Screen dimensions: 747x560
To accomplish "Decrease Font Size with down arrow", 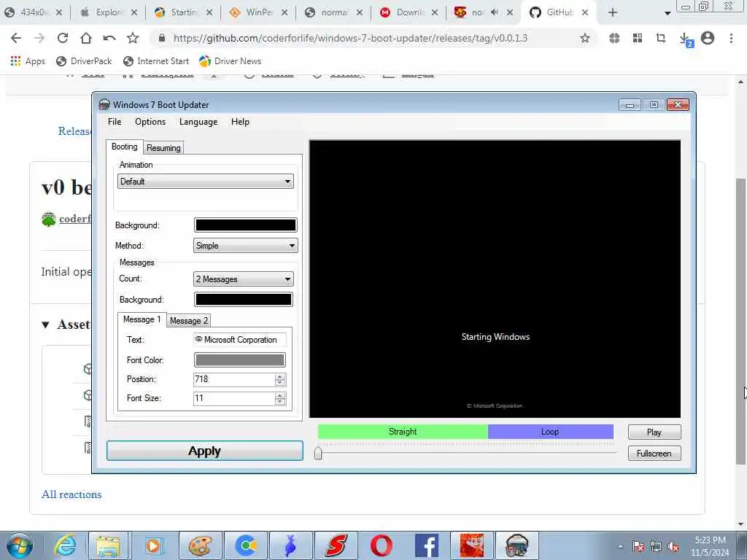I will [x=280, y=402].
